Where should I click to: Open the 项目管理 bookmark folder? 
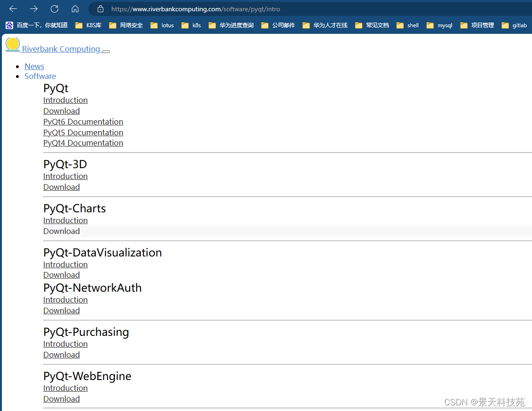coord(477,25)
